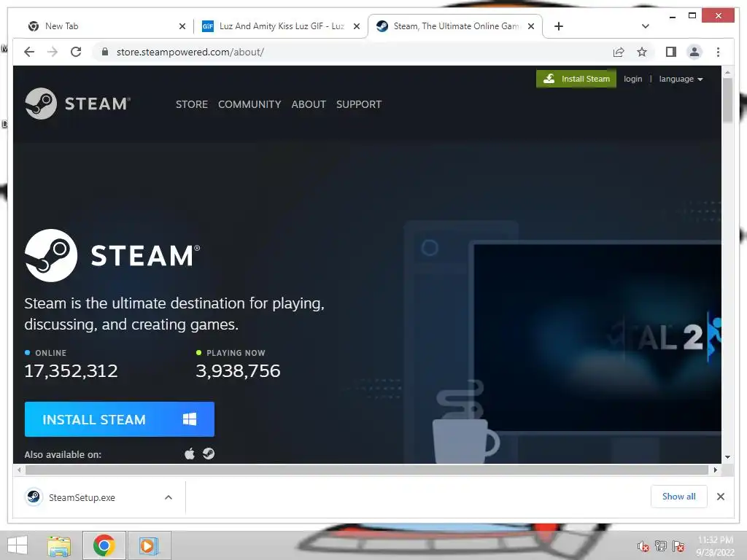Open the login link
The height and width of the screenshot is (560, 747).
pyautogui.click(x=632, y=79)
